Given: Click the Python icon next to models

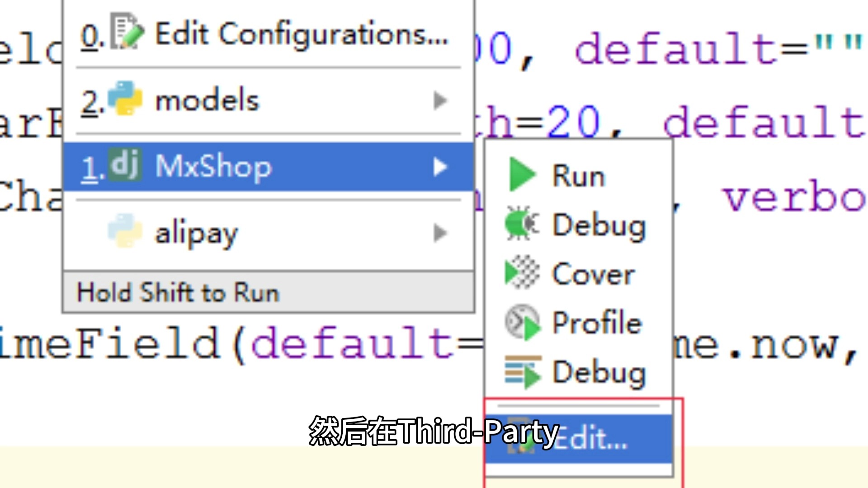Looking at the screenshot, I should 125,98.
